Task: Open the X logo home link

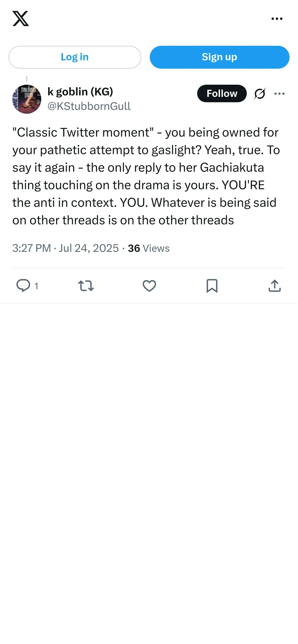Action: click(21, 19)
